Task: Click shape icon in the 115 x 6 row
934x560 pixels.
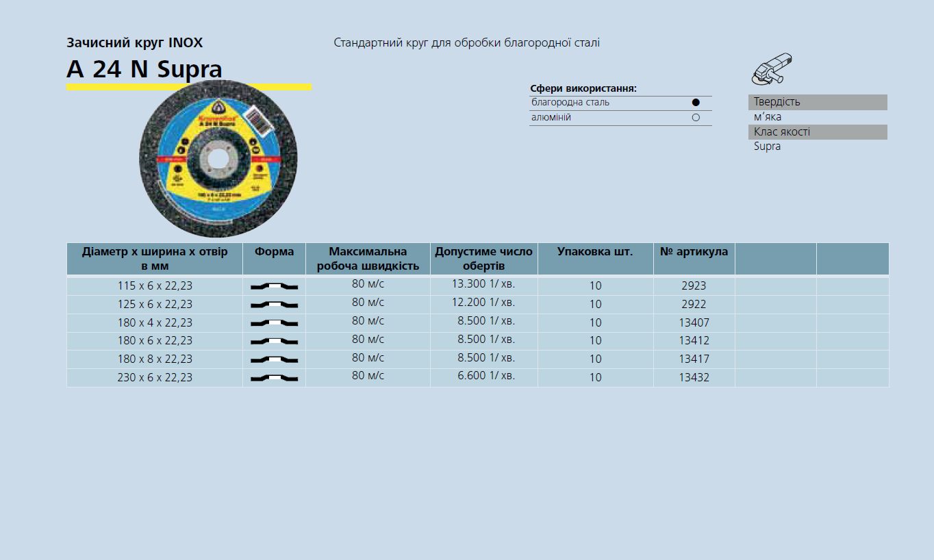Action: point(274,286)
